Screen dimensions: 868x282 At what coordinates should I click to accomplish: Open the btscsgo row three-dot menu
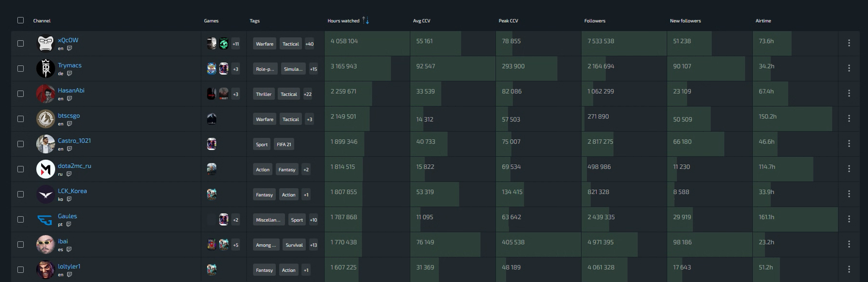point(849,118)
